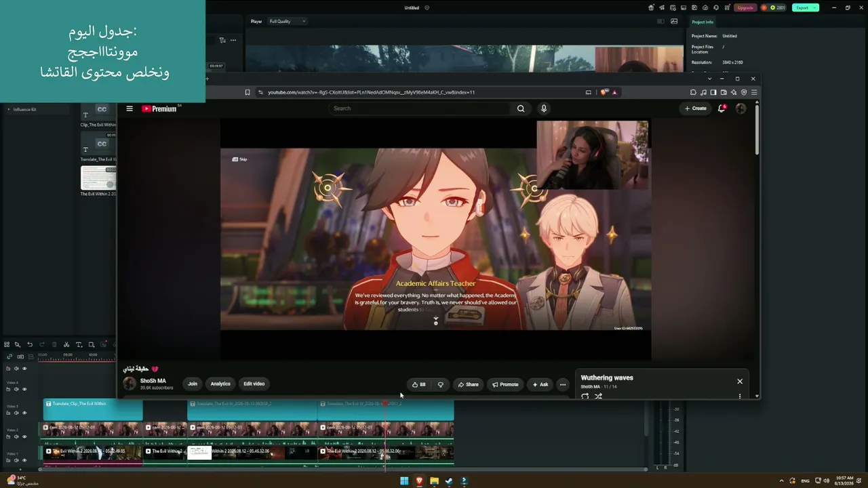Start voice search with the microphone
Viewport: 868px width, 488px height.
(543, 108)
